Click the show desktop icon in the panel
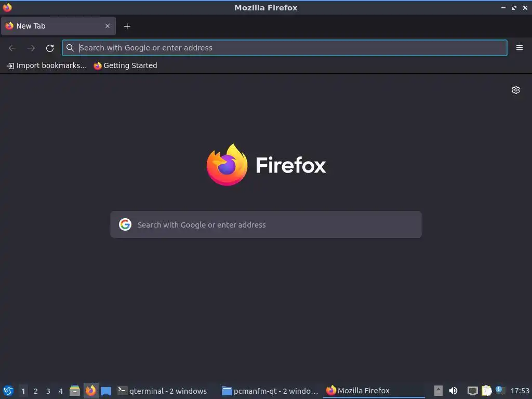Viewport: 532px width, 399px height. click(106, 391)
